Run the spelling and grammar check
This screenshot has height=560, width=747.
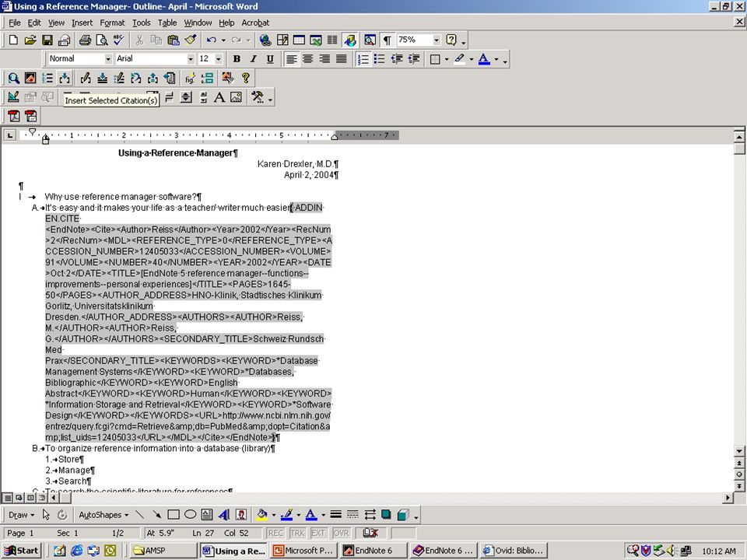pyautogui.click(x=118, y=40)
